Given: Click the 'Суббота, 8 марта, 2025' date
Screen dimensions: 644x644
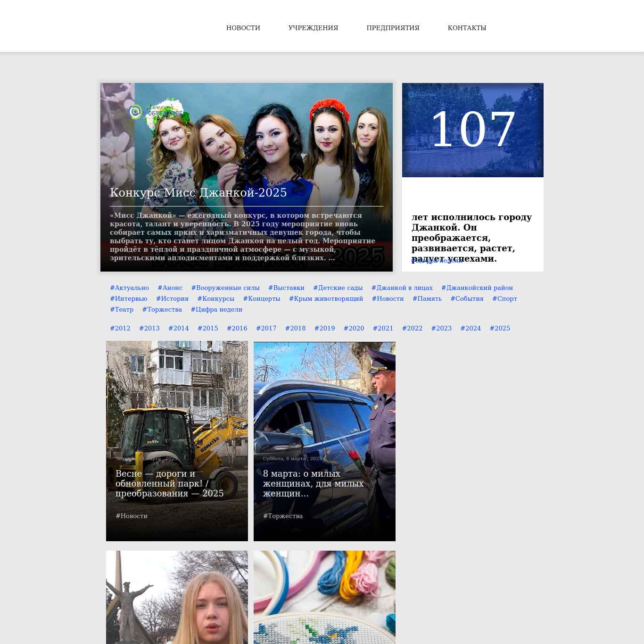Looking at the screenshot, I should [292, 458].
